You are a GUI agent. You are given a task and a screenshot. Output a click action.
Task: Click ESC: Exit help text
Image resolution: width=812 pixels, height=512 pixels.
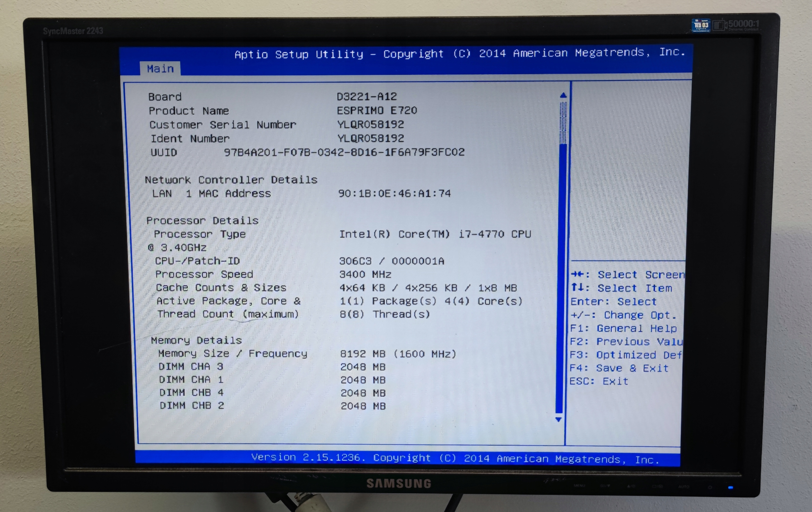coord(599,382)
